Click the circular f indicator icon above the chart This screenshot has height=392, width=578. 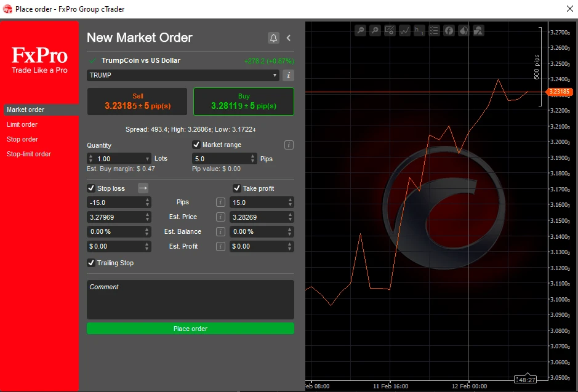449,30
